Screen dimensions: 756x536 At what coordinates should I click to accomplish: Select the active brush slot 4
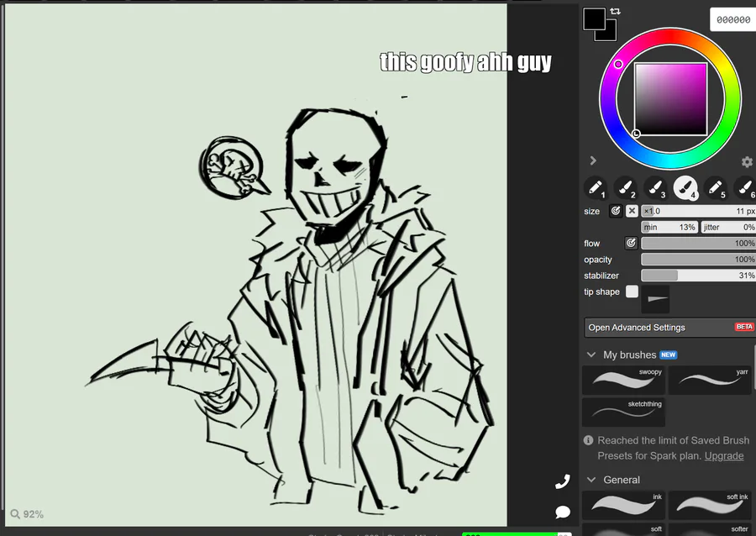click(x=685, y=187)
